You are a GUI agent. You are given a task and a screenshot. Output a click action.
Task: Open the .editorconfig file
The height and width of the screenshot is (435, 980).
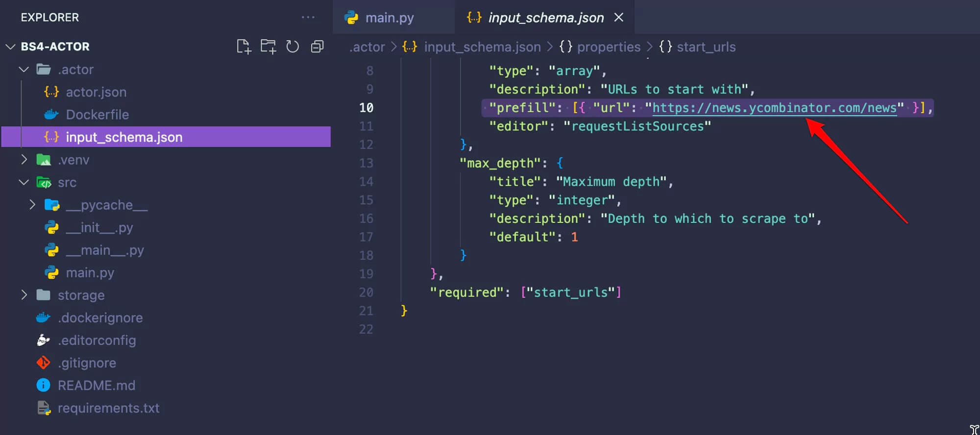tap(97, 340)
